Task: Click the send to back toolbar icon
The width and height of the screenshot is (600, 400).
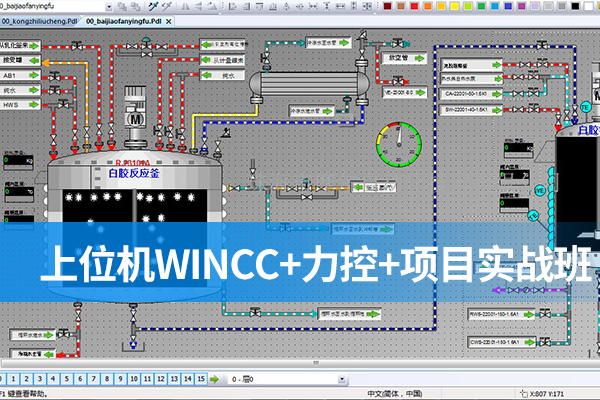Action: pos(135,6)
